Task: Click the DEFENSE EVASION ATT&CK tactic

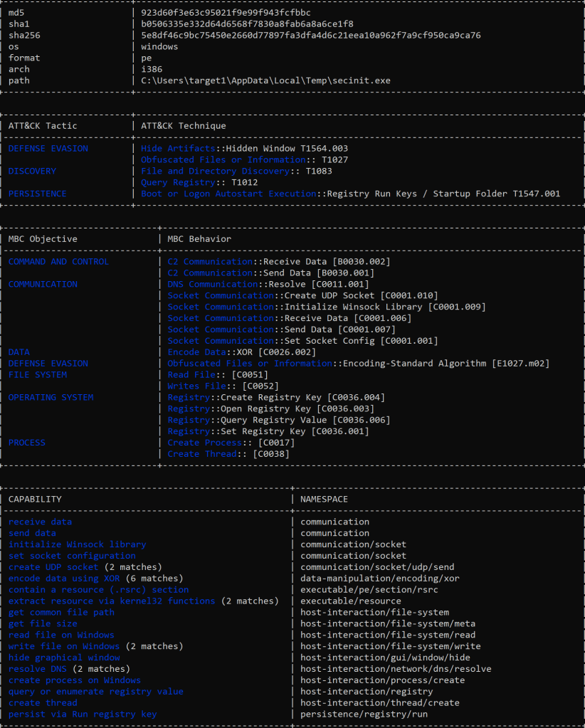Action: 48,149
